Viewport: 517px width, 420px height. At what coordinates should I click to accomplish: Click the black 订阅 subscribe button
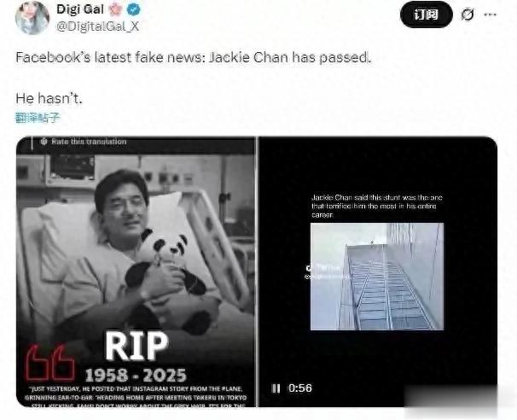click(427, 15)
